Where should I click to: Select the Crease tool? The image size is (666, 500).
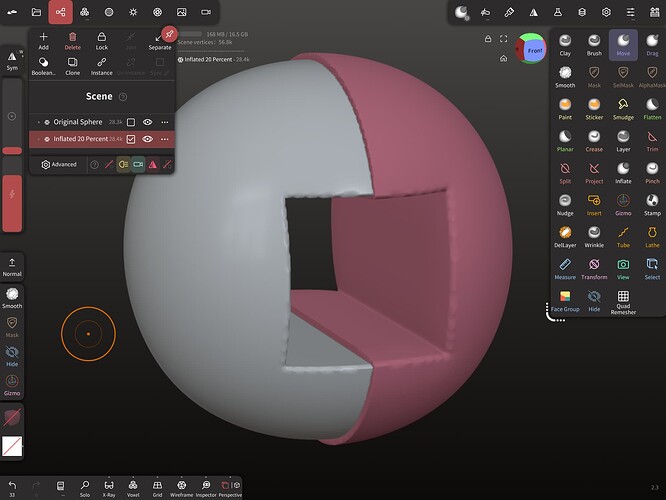(x=594, y=141)
